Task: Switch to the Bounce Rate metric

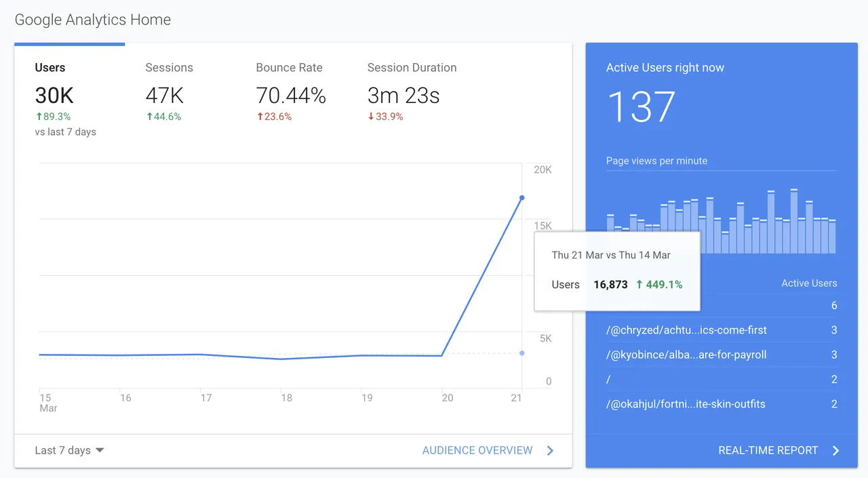Action: point(291,92)
